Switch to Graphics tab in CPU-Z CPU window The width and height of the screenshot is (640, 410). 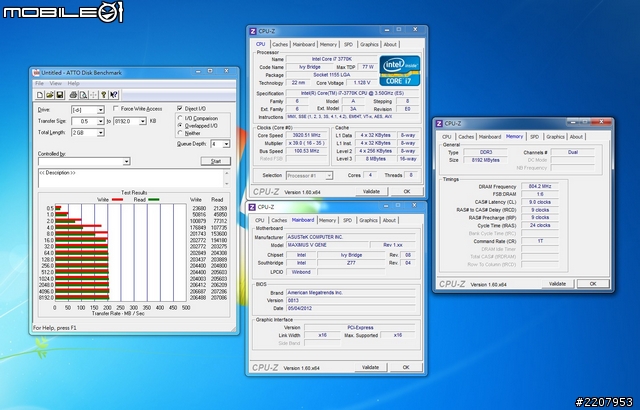click(x=369, y=44)
